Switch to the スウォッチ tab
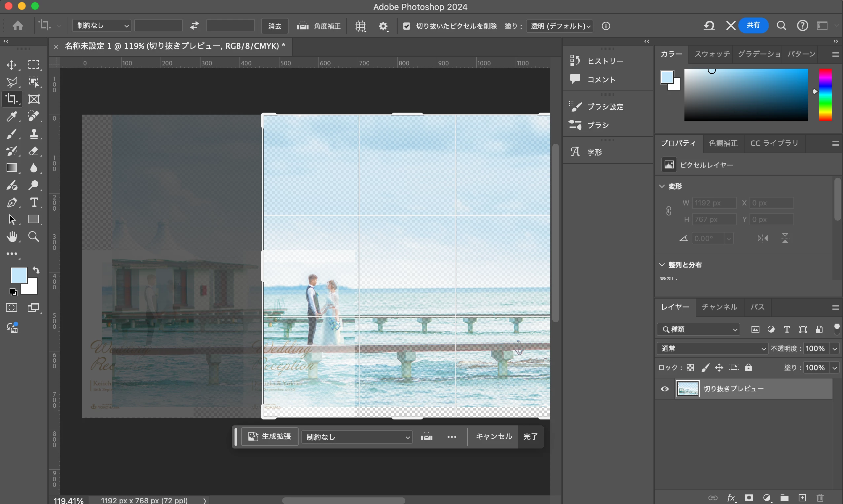Image resolution: width=843 pixels, height=504 pixels. point(712,54)
